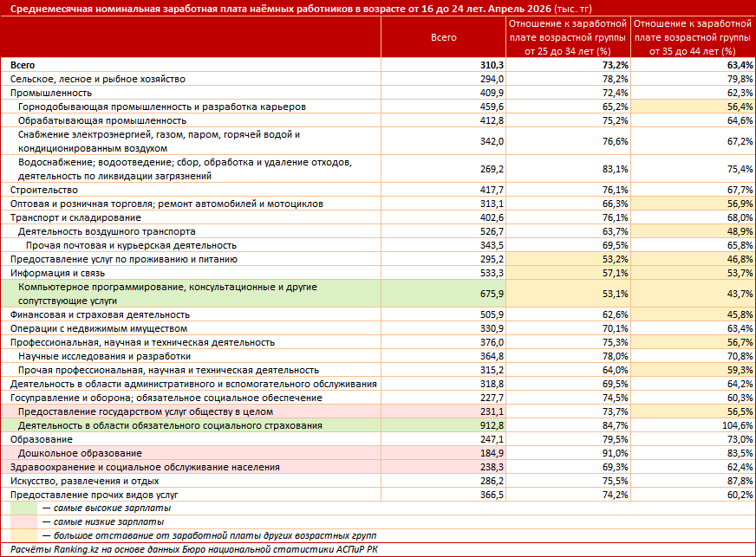
Task: Click the pink legend swatch for lowest salaries
Action: point(24,521)
